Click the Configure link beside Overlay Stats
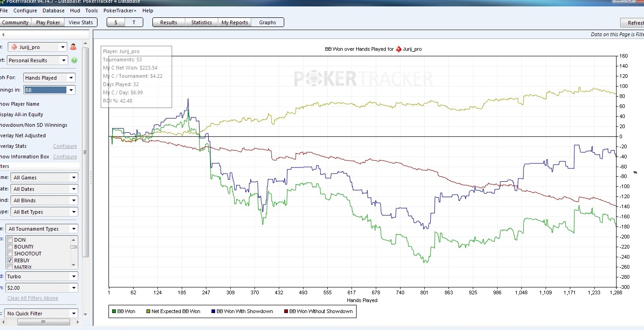 click(65, 146)
